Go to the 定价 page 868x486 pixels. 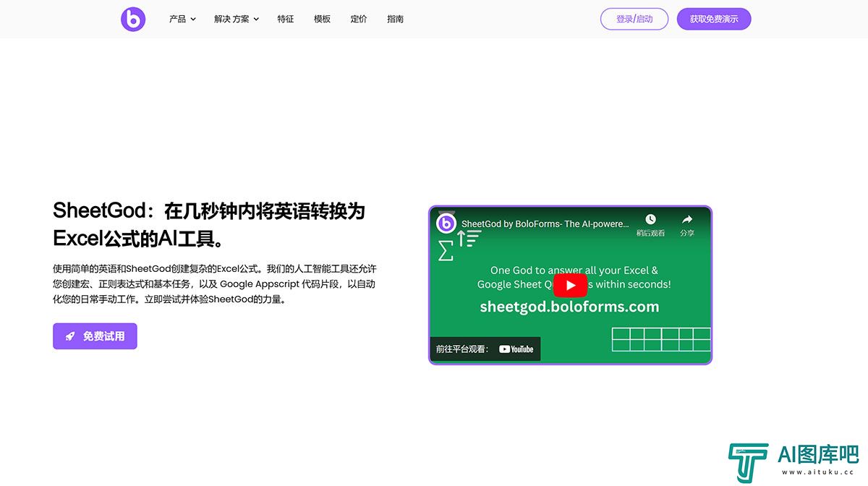pos(359,19)
